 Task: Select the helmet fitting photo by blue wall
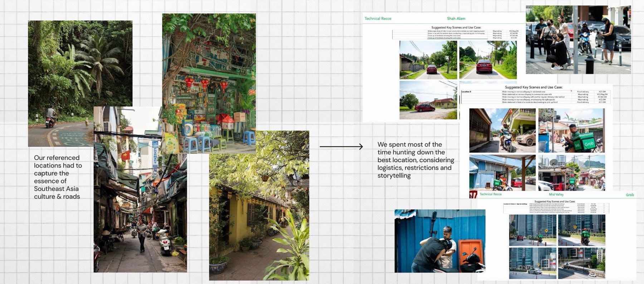pyautogui.click(x=440, y=241)
